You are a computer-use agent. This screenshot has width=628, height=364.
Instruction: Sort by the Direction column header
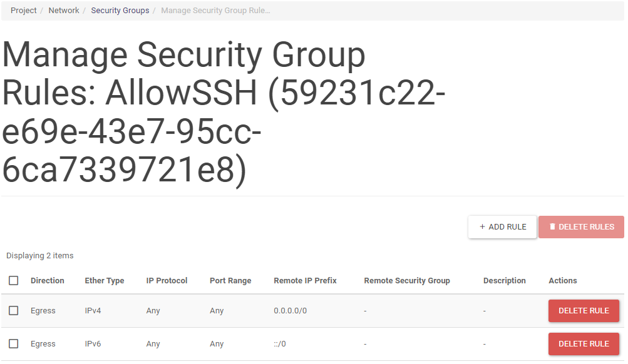pos(48,281)
